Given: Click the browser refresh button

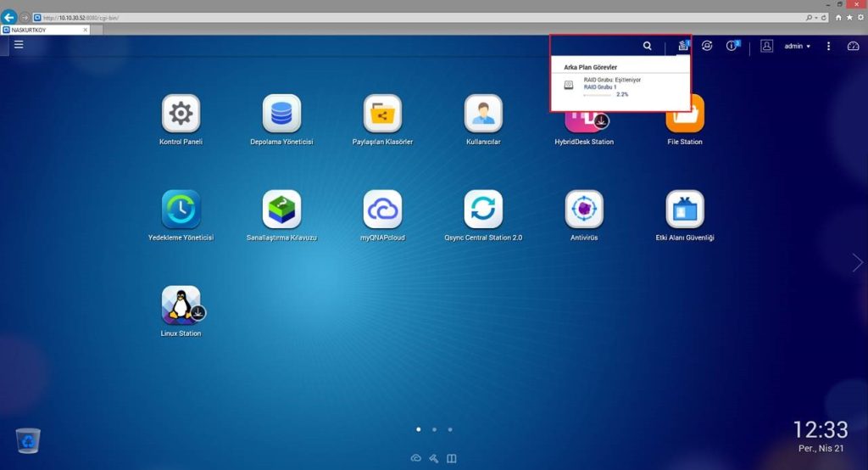Looking at the screenshot, I should (x=824, y=18).
